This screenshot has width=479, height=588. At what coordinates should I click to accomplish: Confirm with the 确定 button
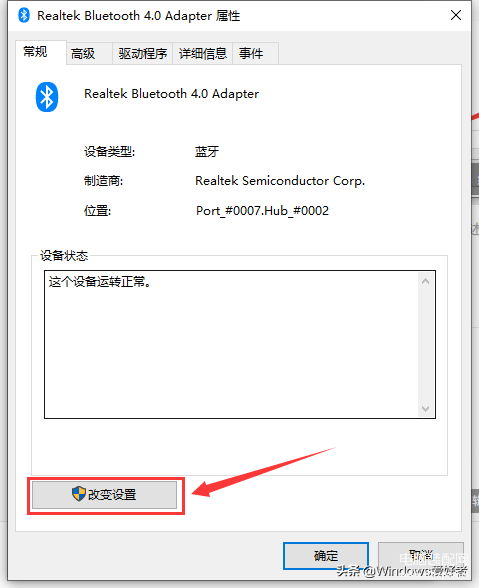coord(326,555)
